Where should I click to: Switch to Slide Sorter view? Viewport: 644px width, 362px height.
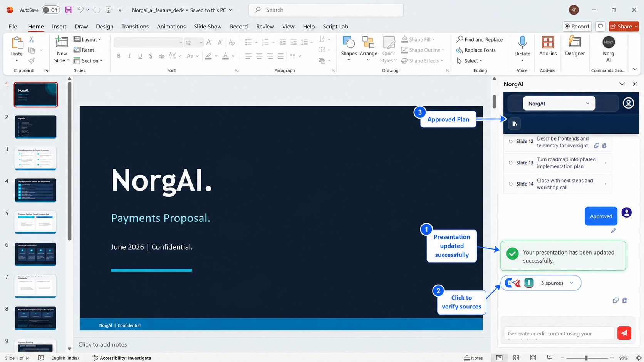click(516, 358)
